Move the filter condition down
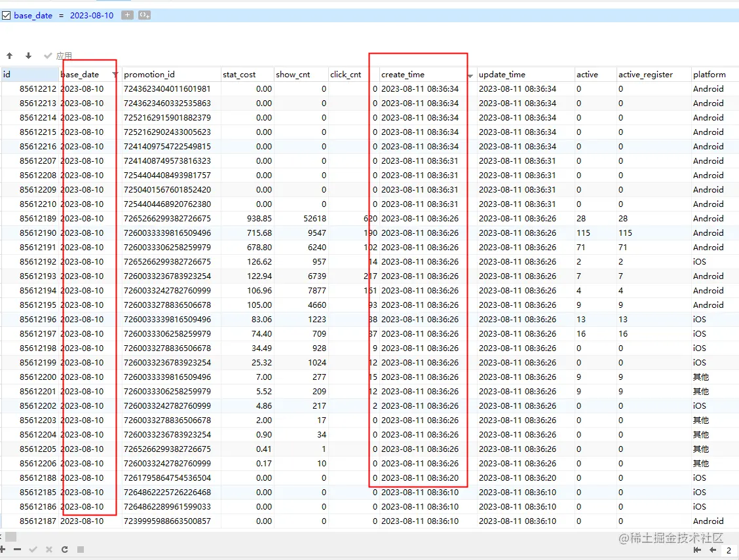 tap(28, 56)
